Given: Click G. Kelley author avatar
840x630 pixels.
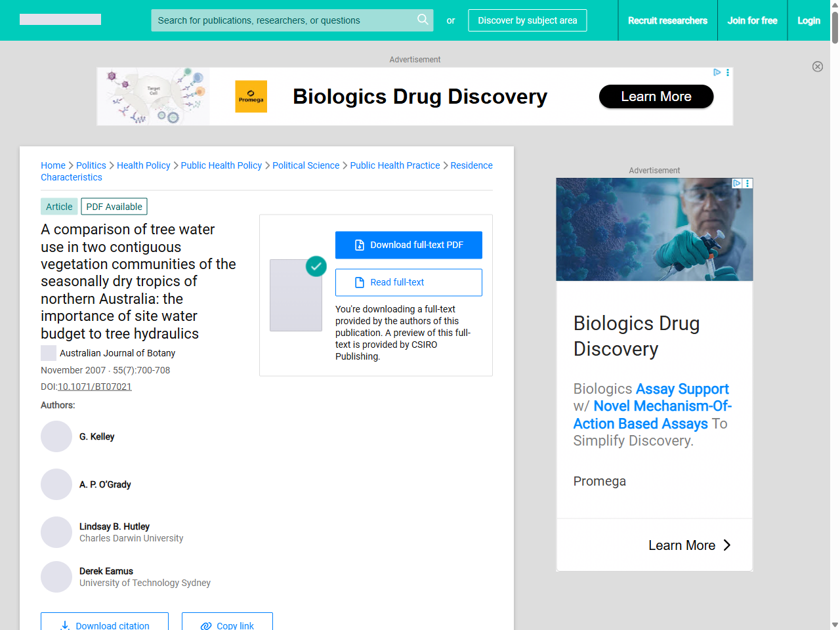Looking at the screenshot, I should [x=56, y=436].
